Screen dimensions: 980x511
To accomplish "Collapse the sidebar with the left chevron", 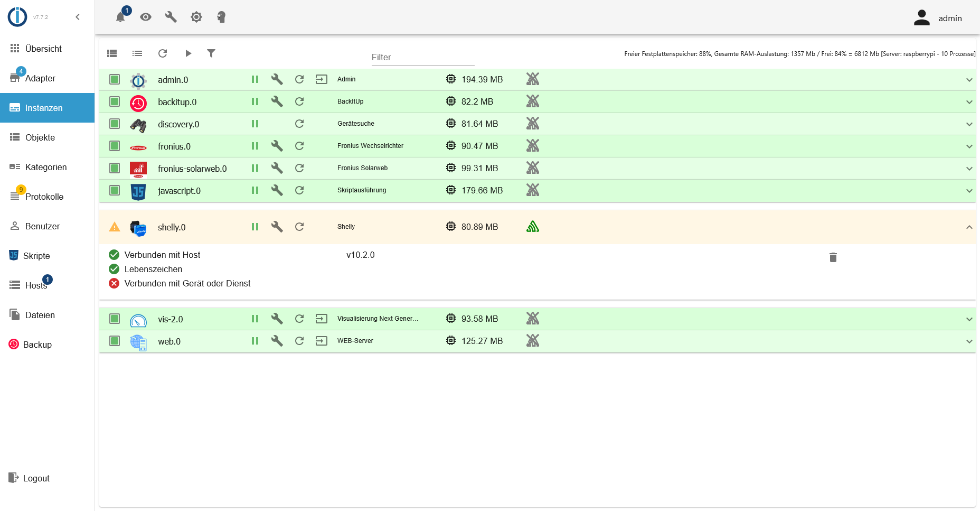I will pyautogui.click(x=78, y=17).
